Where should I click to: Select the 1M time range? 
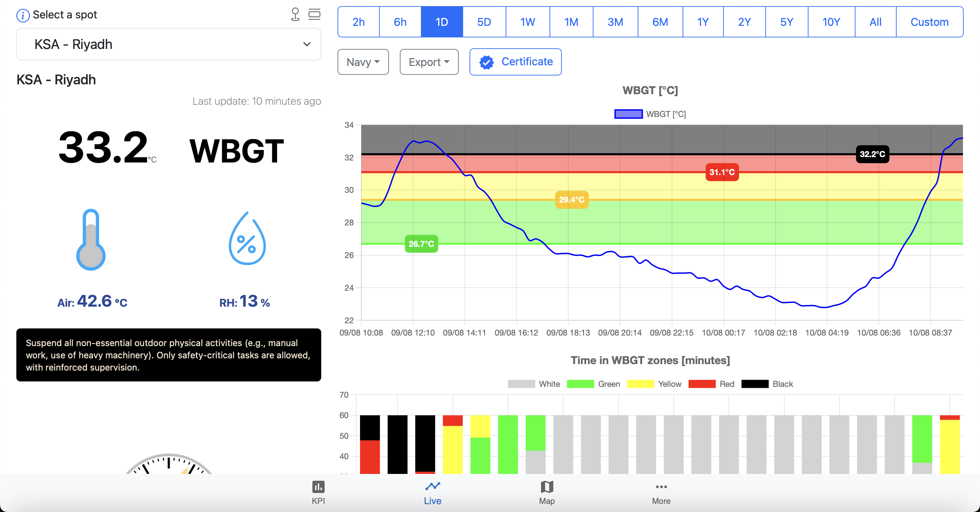[x=571, y=22]
